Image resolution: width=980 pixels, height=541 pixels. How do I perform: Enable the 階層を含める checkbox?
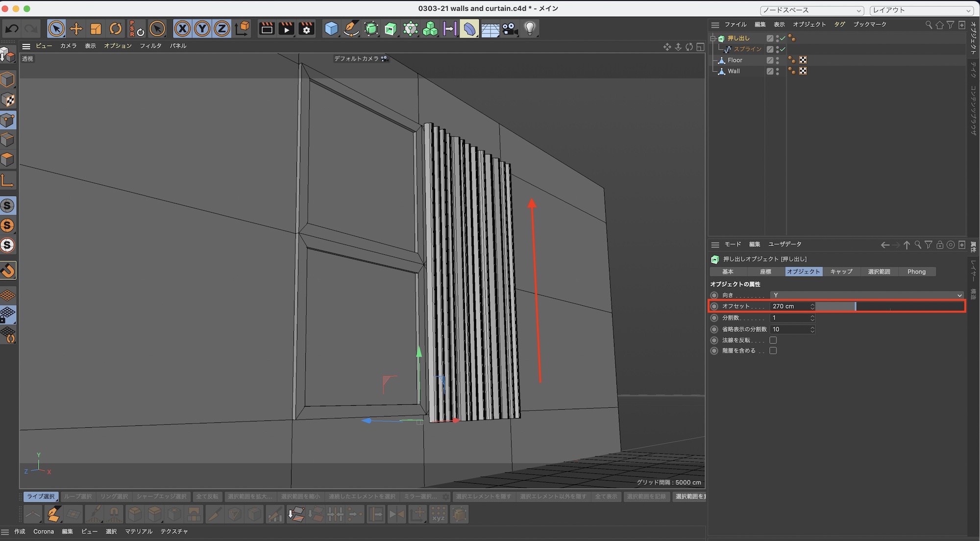click(x=773, y=351)
